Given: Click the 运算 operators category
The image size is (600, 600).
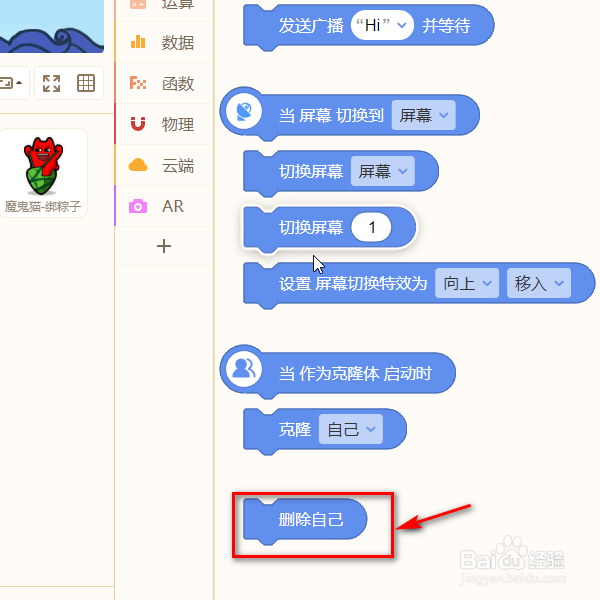Looking at the screenshot, I should click(164, 5).
